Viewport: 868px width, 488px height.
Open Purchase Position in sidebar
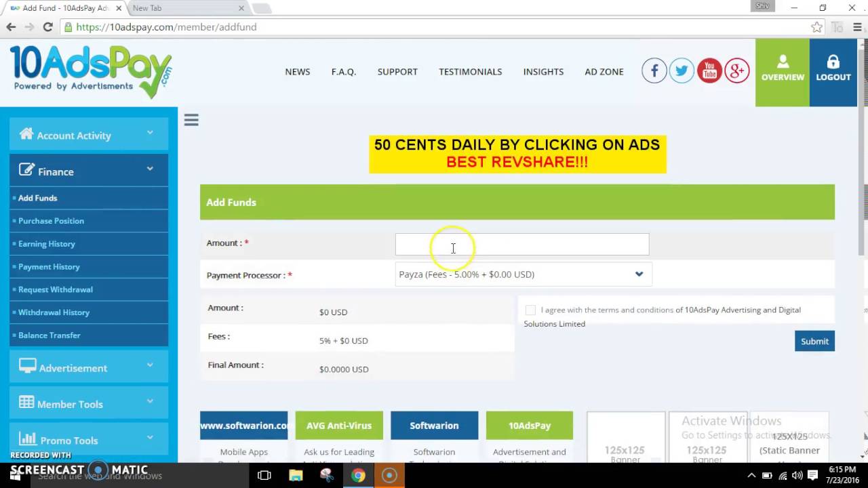point(89,221)
